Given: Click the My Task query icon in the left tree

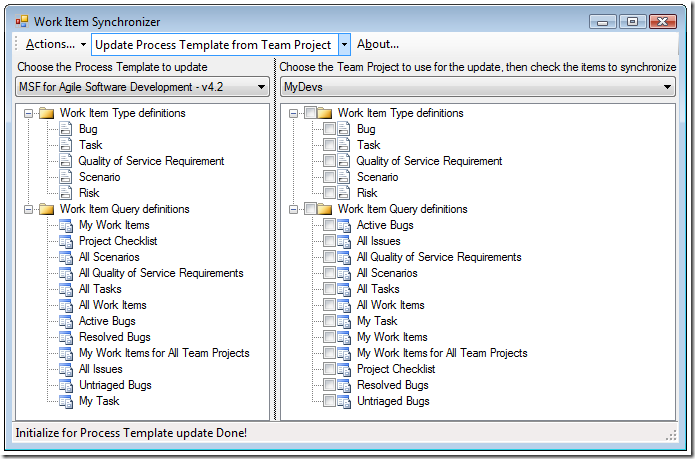Looking at the screenshot, I should (x=66, y=401).
